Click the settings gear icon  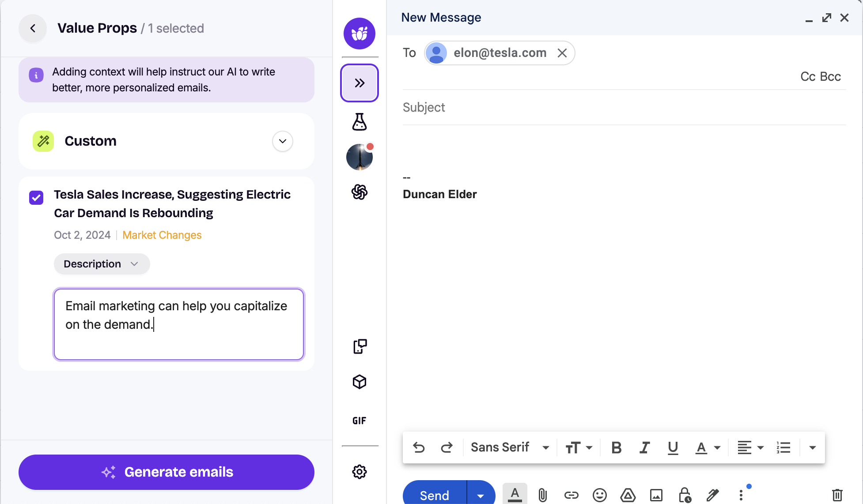point(359,472)
